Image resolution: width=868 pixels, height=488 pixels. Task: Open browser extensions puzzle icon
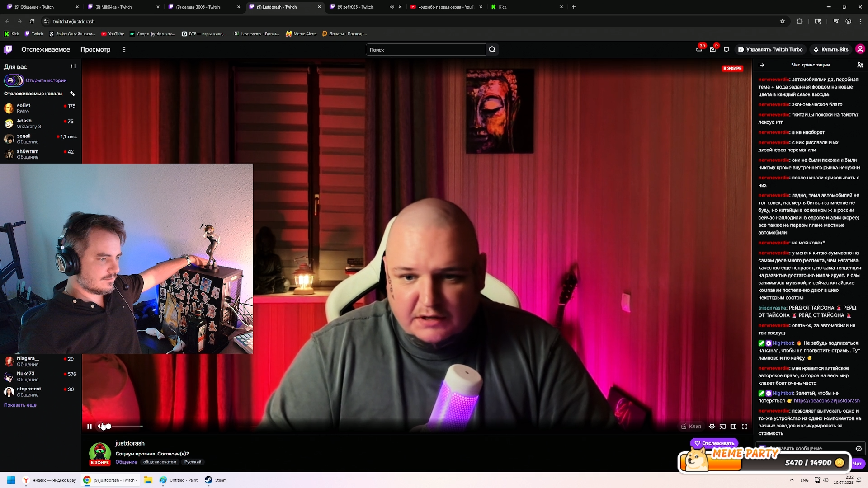pos(800,21)
